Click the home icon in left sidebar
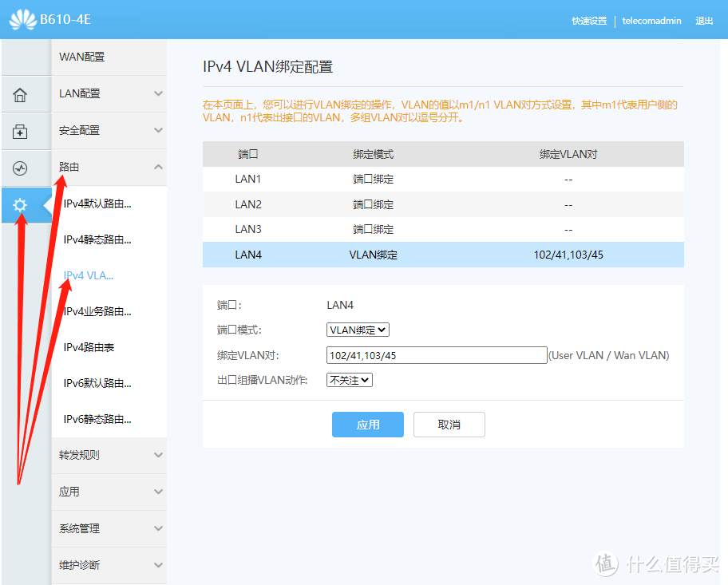 point(22,93)
